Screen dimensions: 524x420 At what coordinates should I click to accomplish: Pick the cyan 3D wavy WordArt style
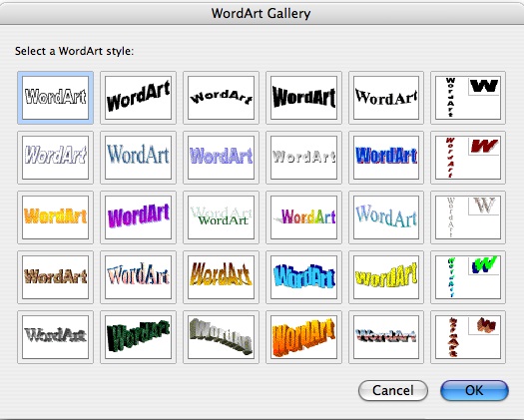coord(303,277)
